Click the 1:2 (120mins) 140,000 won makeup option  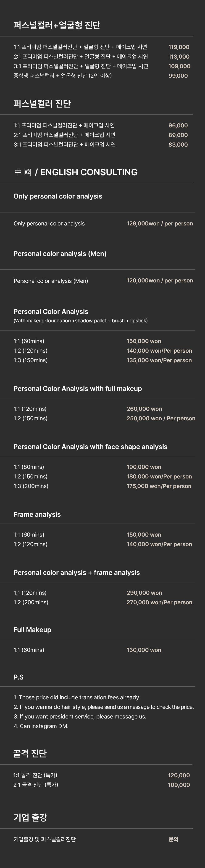point(103,351)
